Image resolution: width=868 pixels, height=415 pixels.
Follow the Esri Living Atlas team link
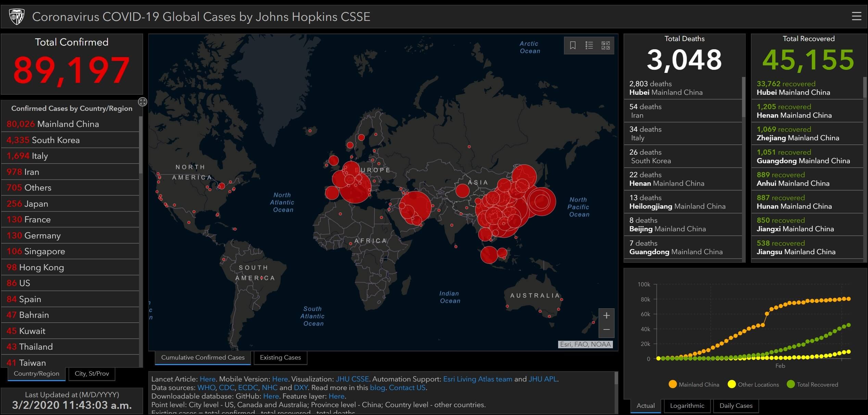pyautogui.click(x=478, y=379)
